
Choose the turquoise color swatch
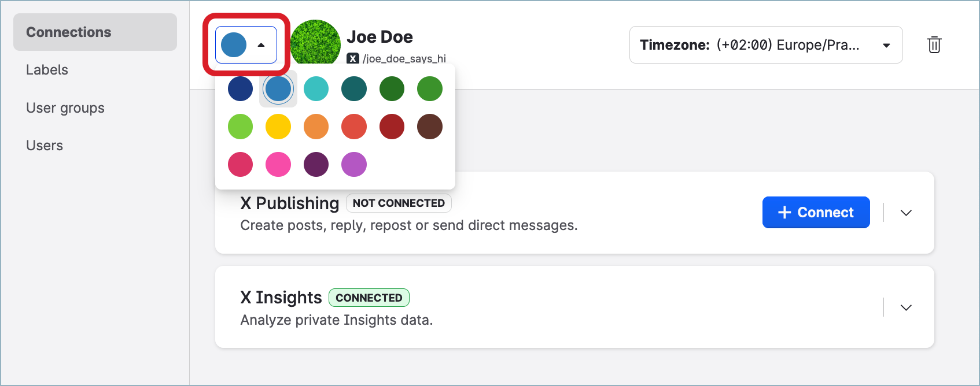tap(316, 89)
